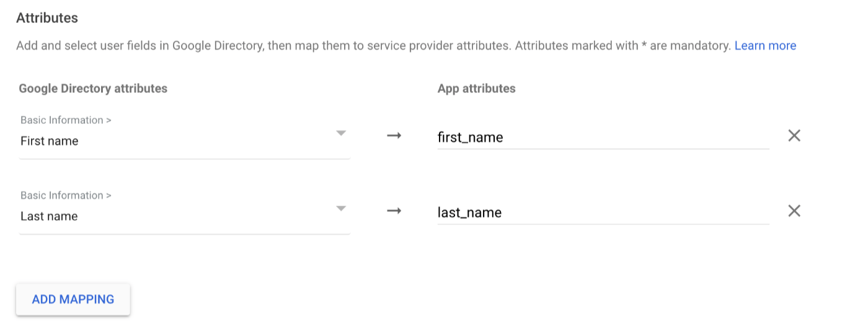Click the arrow icon pointing to last_name

[x=394, y=211]
